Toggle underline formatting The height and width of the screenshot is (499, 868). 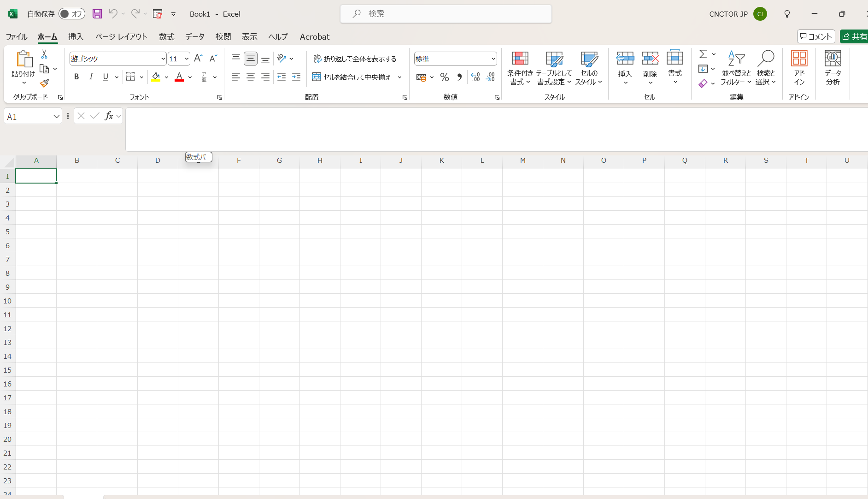[105, 77]
